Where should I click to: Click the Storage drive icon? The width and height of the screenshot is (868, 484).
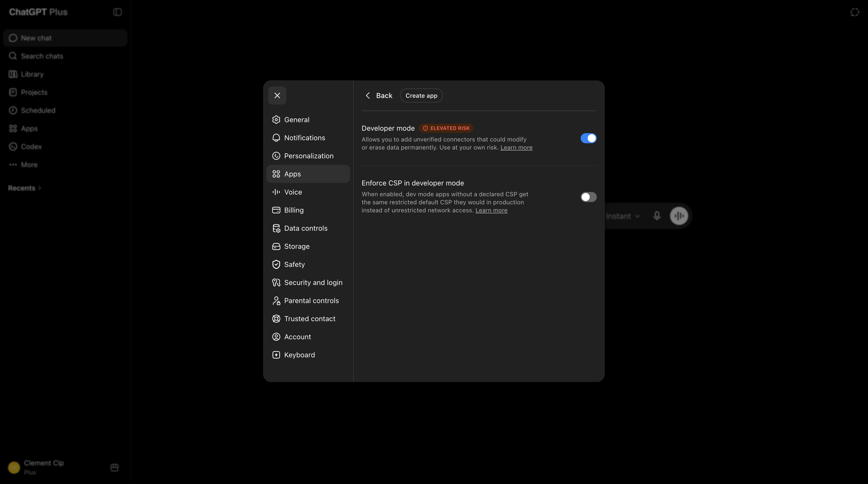pos(276,246)
